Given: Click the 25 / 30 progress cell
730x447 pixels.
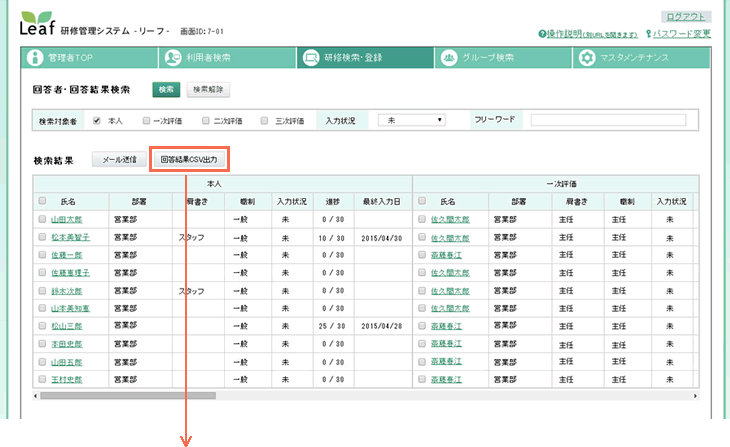Looking at the screenshot, I should pos(331,326).
